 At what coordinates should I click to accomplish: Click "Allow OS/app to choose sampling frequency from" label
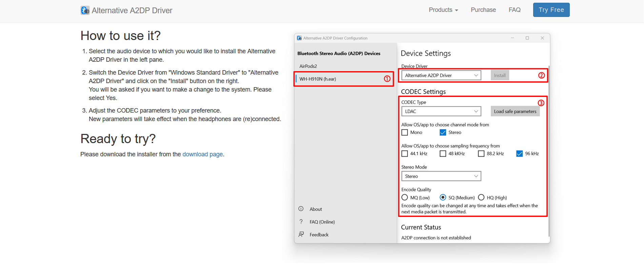click(x=450, y=146)
